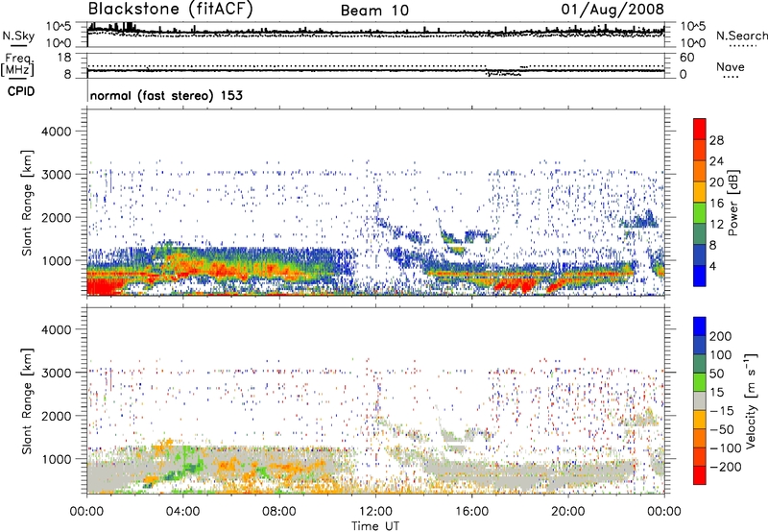This screenshot has width=768, height=532.
Task: Click the '28' tick on Power scale
Action: tap(716, 140)
